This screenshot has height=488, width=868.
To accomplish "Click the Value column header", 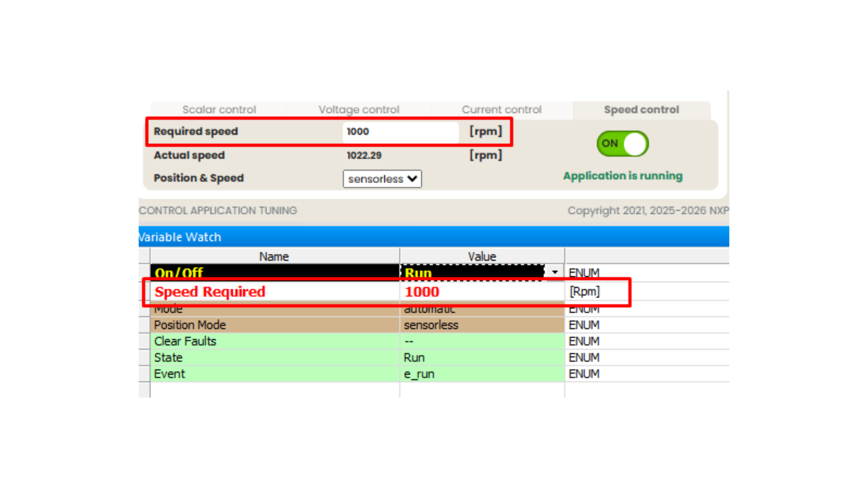I will click(482, 256).
